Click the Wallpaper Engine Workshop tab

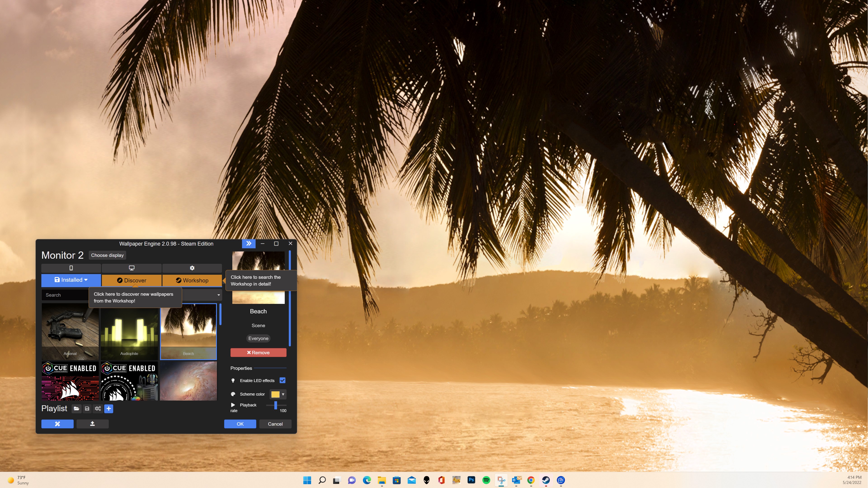192,280
